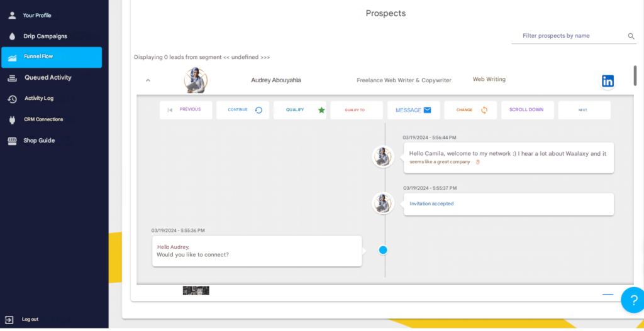This screenshot has height=331, width=644.
Task: Click the blue timeline marker dot
Action: pyautogui.click(x=383, y=250)
